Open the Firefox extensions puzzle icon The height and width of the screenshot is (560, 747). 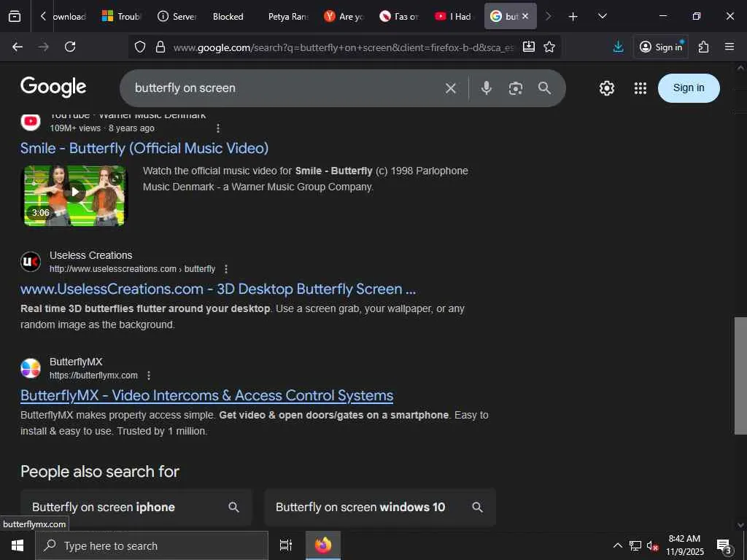[704, 47]
